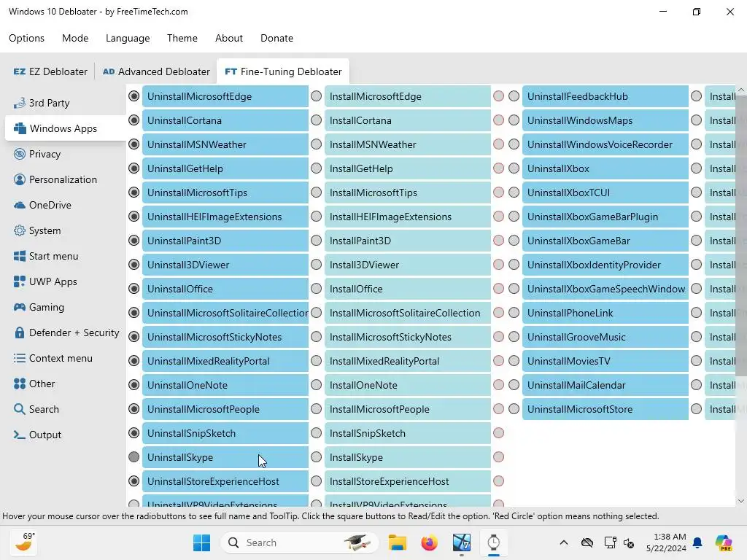Switch to the Advanced Debloater tab
This screenshot has width=747, height=560.
(x=156, y=71)
